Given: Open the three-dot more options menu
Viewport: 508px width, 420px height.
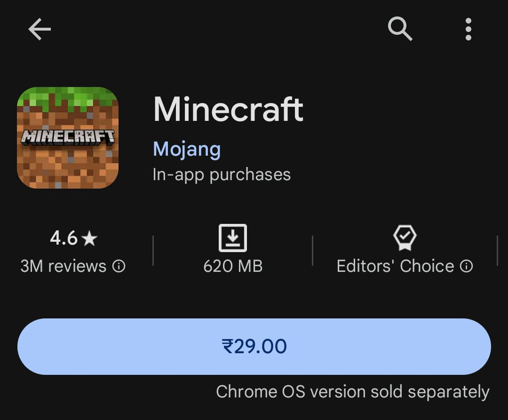Looking at the screenshot, I should click(468, 29).
